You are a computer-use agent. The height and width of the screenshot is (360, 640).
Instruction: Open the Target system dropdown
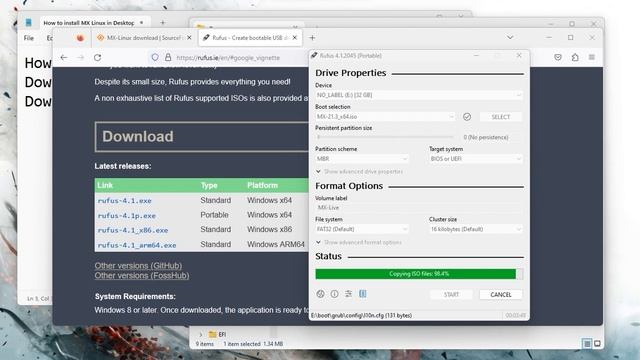(476, 159)
